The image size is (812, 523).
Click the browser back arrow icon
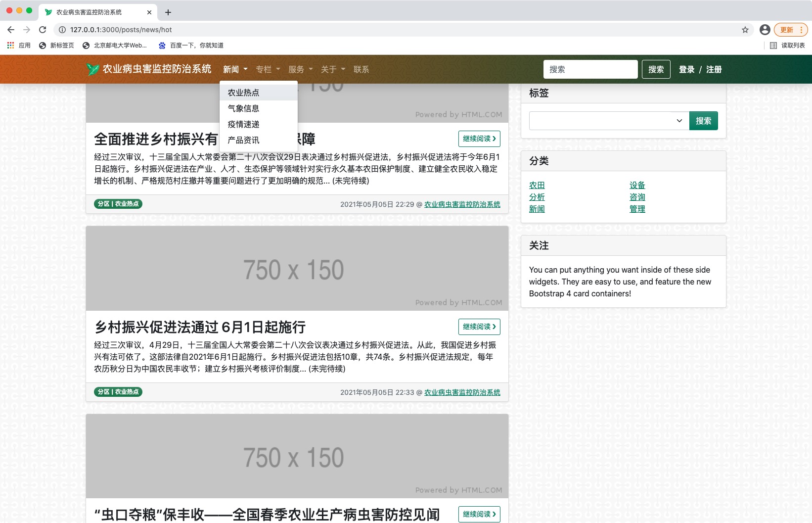11,30
